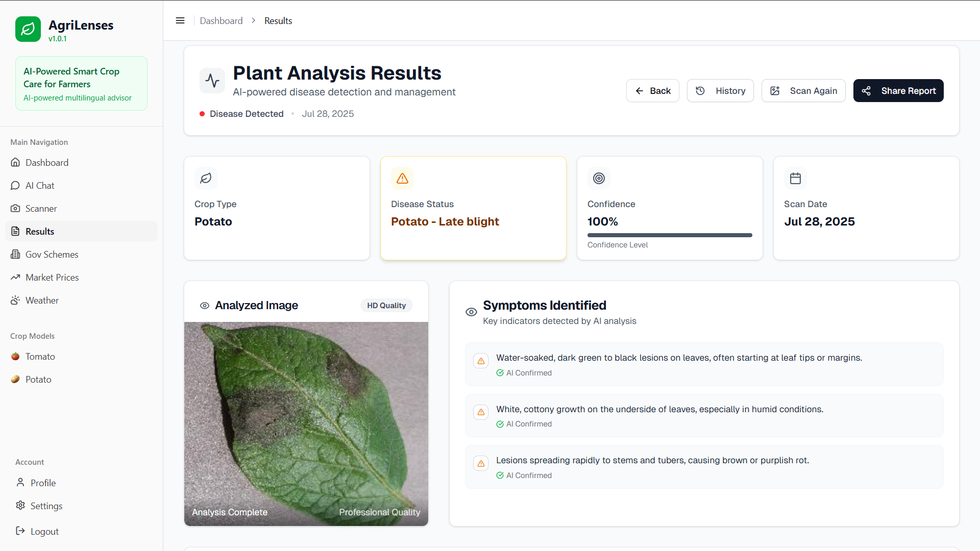Click the Settings gear icon
The image size is (980, 551).
point(20,505)
